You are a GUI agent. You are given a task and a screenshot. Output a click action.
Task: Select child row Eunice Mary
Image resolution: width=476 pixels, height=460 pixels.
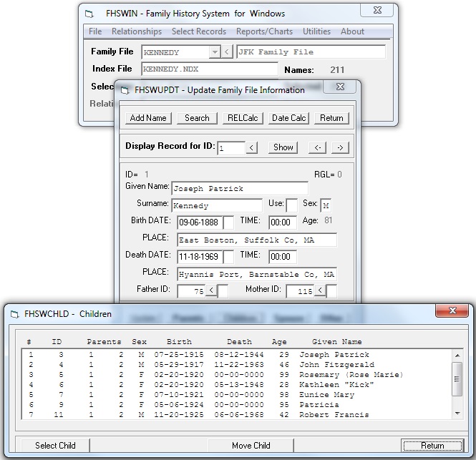(237, 395)
